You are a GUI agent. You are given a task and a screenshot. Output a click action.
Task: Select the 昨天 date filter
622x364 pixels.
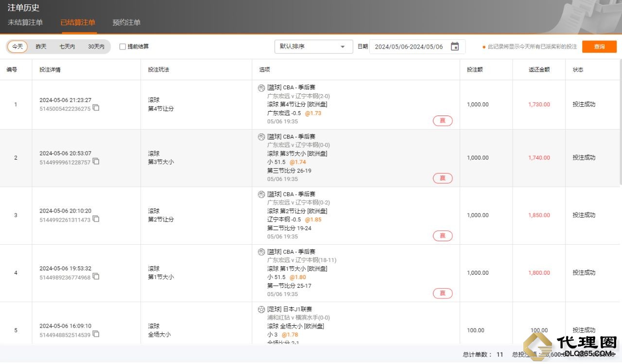point(41,47)
